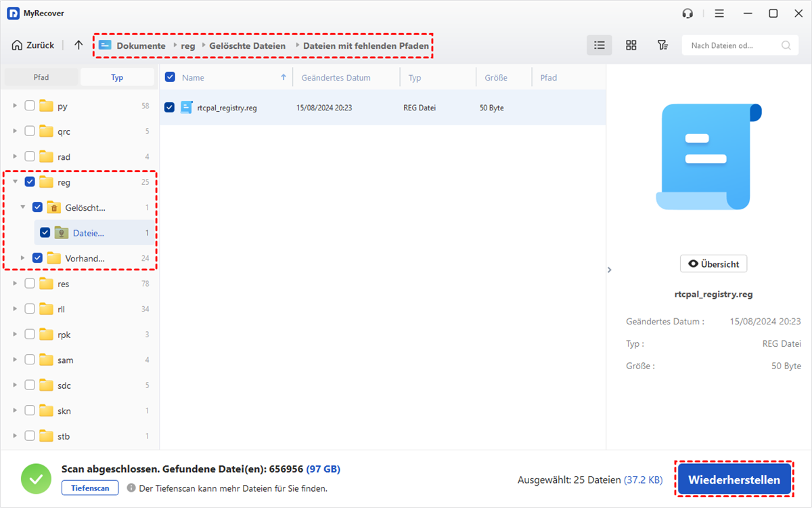Open the hamburger menu in title bar
812x508 pixels.
click(719, 14)
